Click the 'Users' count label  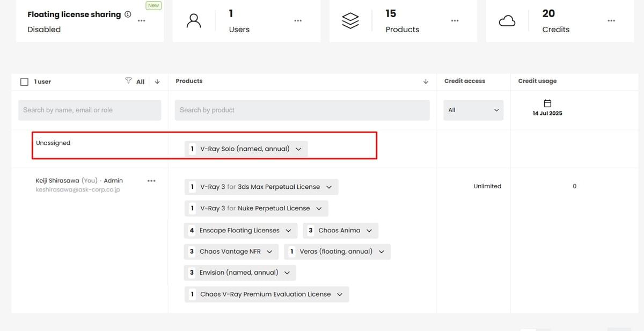239,30
